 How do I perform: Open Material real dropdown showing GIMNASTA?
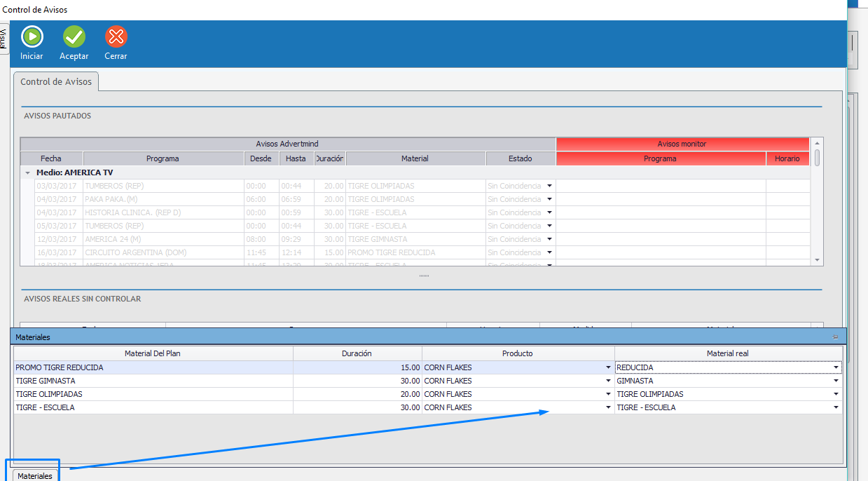point(836,381)
